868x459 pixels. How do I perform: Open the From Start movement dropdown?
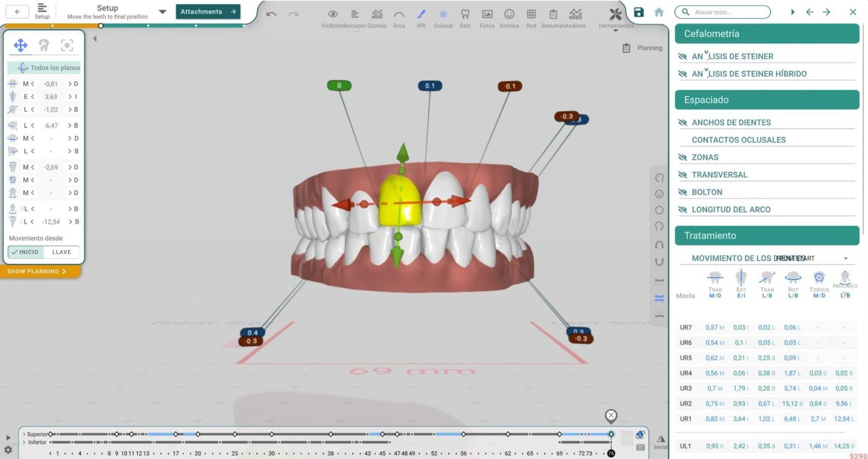point(845,259)
